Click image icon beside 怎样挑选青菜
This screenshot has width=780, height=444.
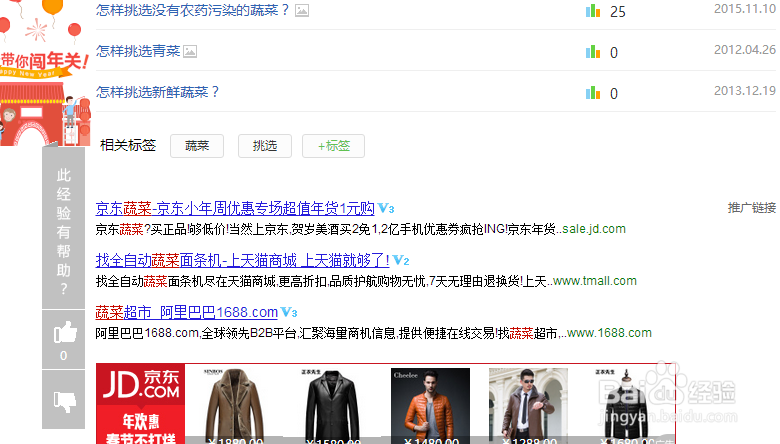190,51
